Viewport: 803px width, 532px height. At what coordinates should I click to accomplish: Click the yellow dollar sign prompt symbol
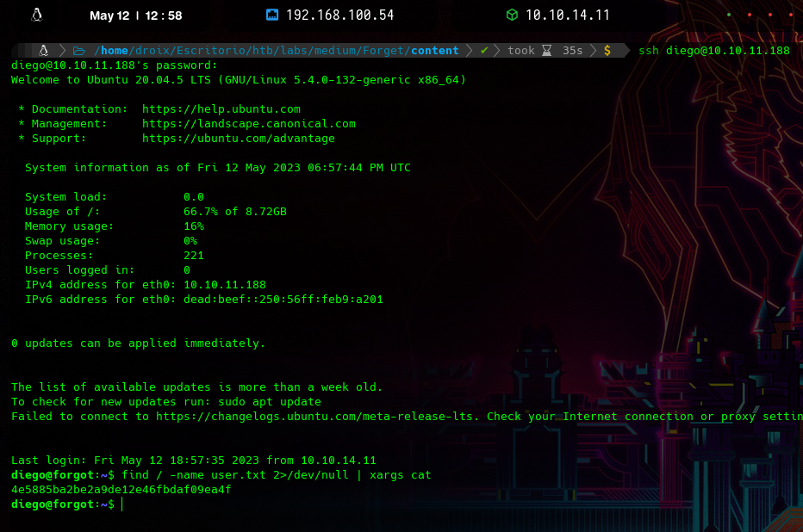607,51
